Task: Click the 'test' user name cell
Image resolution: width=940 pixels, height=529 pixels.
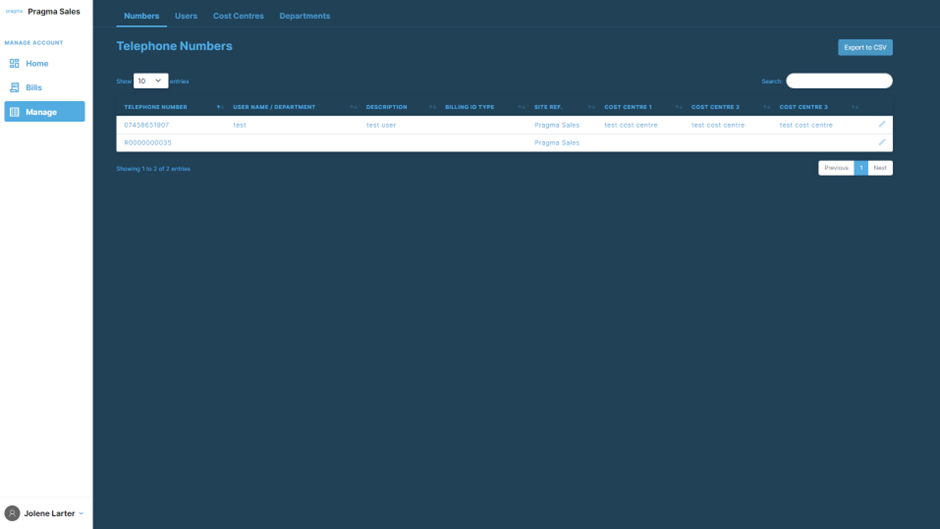Action: tap(240, 125)
